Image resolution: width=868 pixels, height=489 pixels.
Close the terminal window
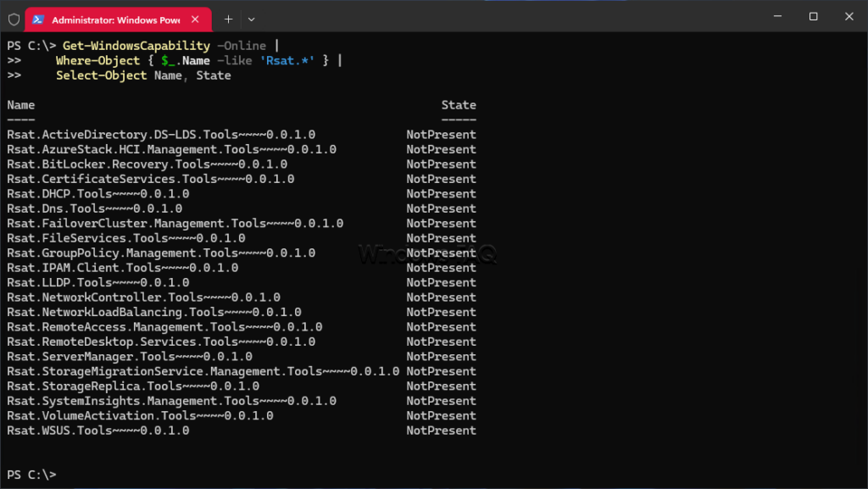(849, 17)
